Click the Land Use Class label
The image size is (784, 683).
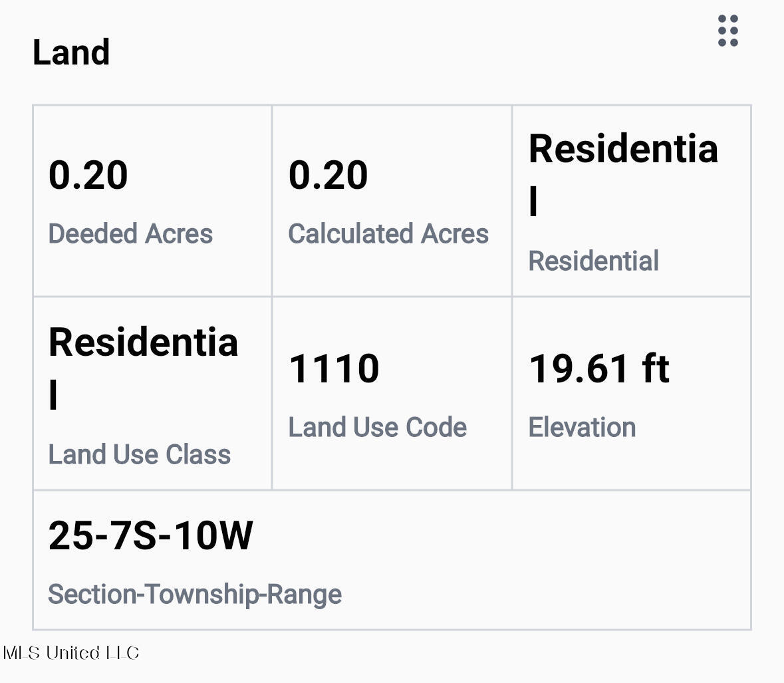pyautogui.click(x=140, y=454)
